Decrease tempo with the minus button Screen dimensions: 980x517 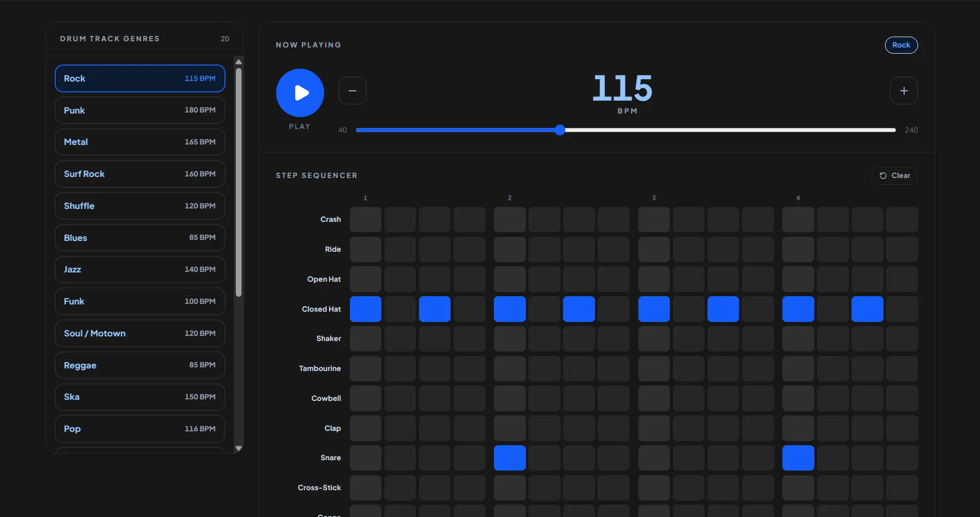pyautogui.click(x=352, y=91)
